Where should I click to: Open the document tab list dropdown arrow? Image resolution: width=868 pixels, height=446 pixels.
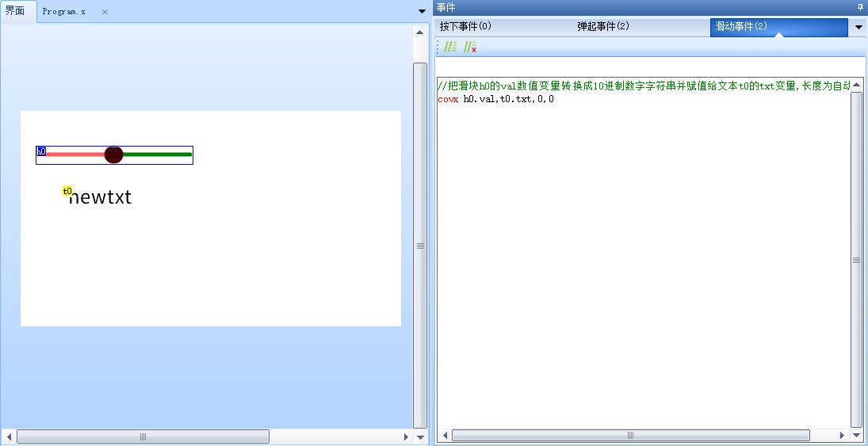click(x=422, y=12)
